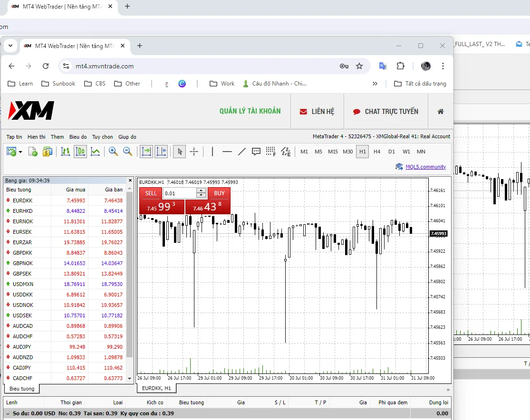530x420 pixels.
Task: Click the XM logo
Action: tap(31, 111)
